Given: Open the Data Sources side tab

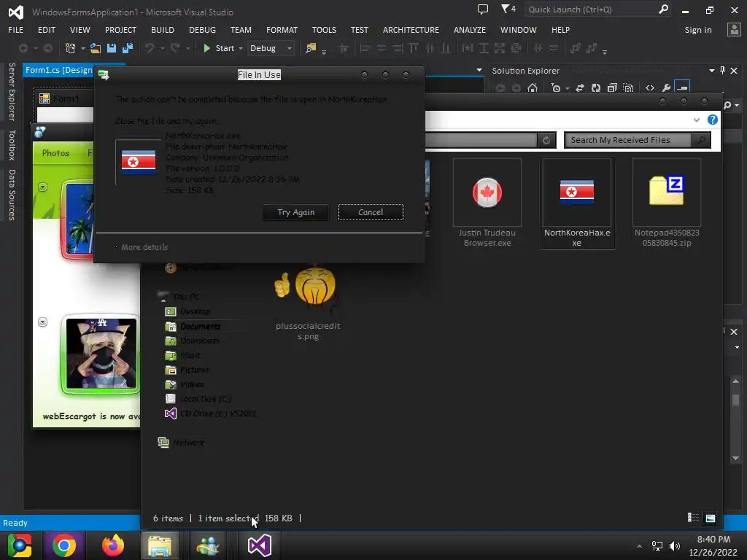Looking at the screenshot, I should click(x=12, y=195).
